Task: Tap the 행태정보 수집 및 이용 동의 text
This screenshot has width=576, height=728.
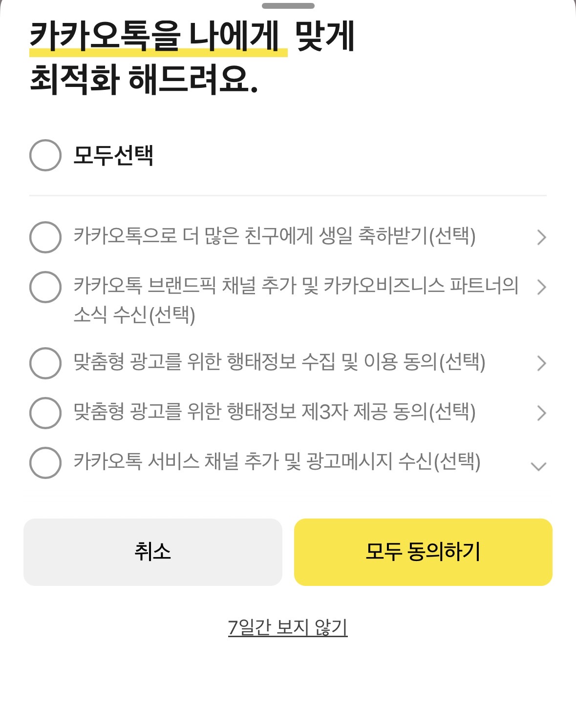Action: coord(279,362)
